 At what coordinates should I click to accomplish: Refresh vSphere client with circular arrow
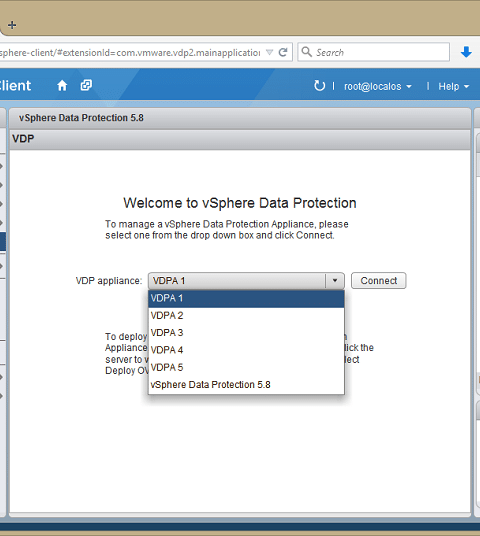319,85
